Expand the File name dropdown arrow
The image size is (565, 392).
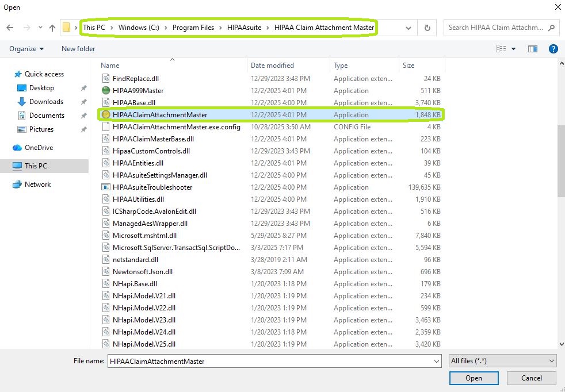click(437, 361)
